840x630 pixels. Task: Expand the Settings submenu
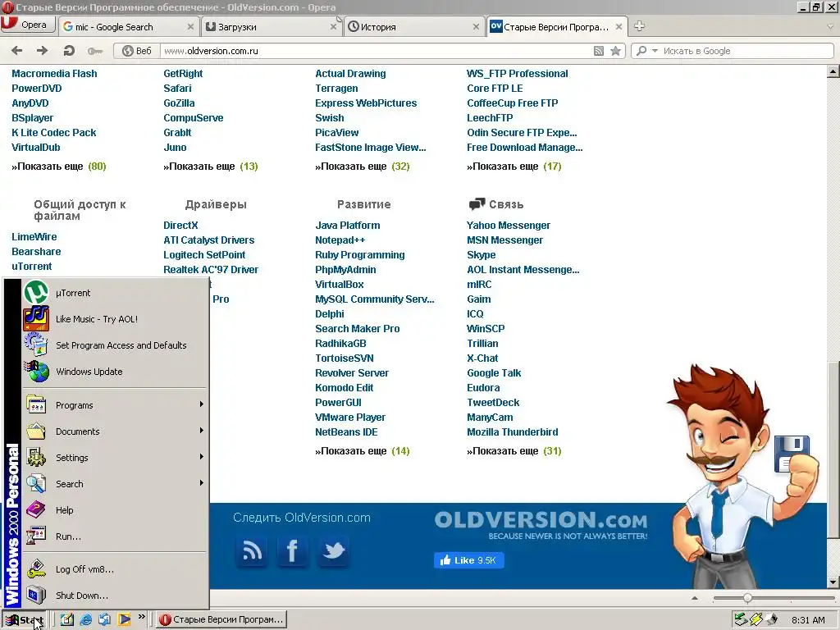pos(115,458)
